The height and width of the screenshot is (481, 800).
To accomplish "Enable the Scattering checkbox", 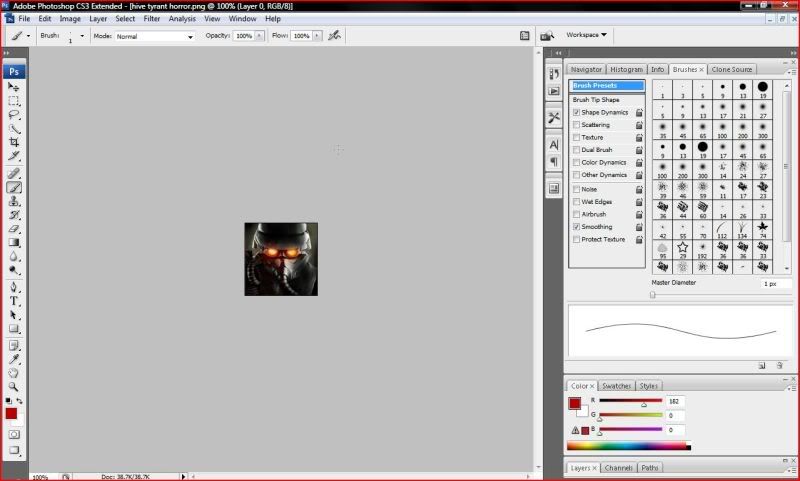I will point(577,125).
